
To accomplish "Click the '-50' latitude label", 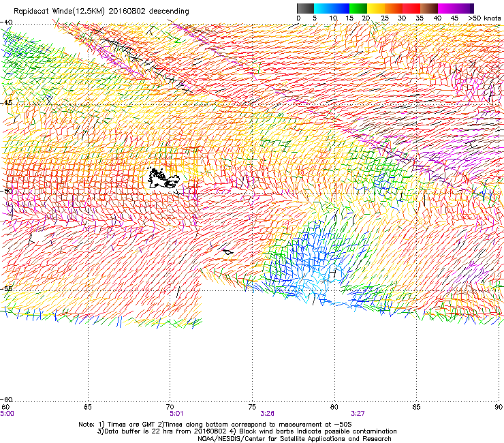I will [6, 191].
